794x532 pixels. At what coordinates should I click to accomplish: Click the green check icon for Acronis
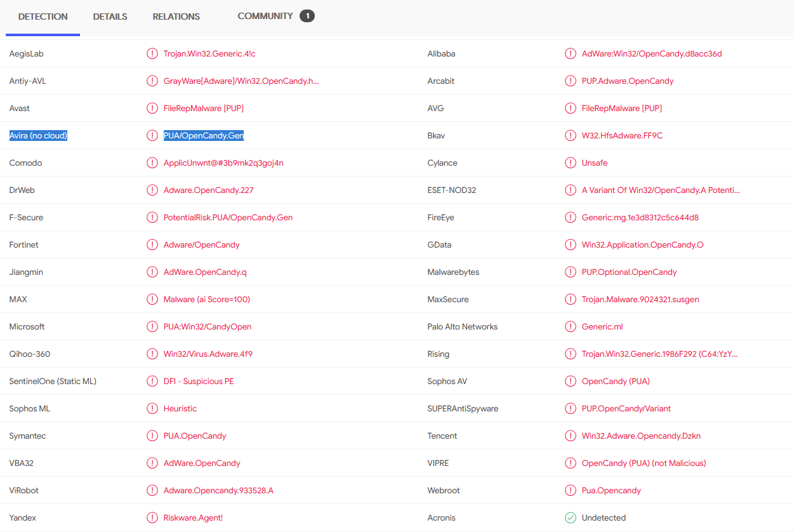tap(571, 518)
